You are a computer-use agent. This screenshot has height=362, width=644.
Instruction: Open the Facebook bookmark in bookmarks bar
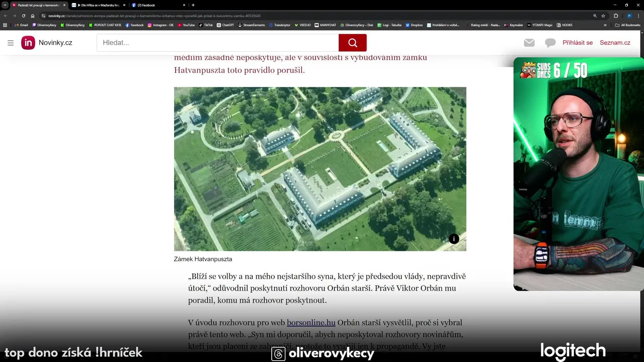point(134,25)
